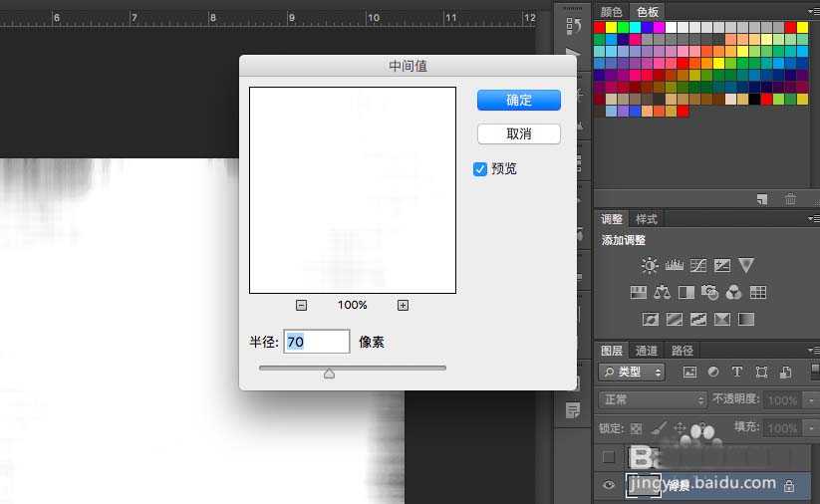Click the Brightness/Contrast adjustment icon

point(650,265)
